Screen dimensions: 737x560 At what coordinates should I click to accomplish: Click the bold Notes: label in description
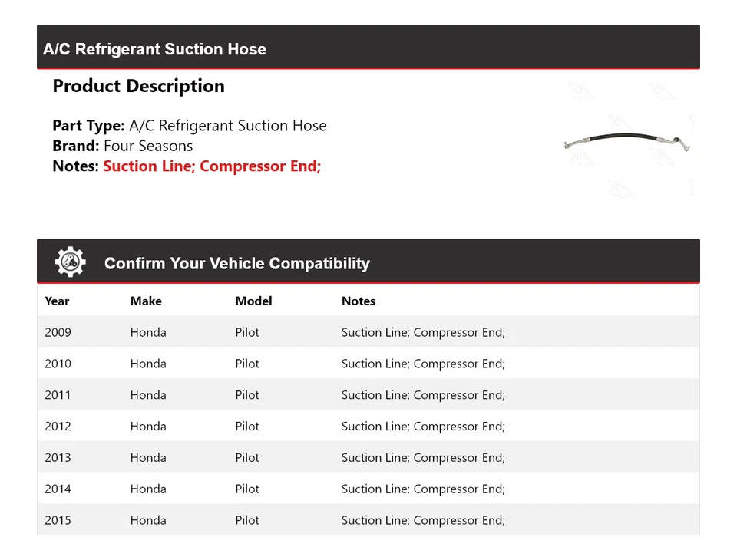click(x=75, y=166)
